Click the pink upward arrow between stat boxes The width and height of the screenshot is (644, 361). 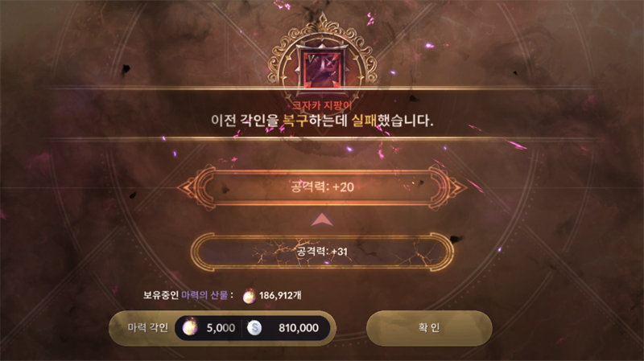click(x=322, y=219)
